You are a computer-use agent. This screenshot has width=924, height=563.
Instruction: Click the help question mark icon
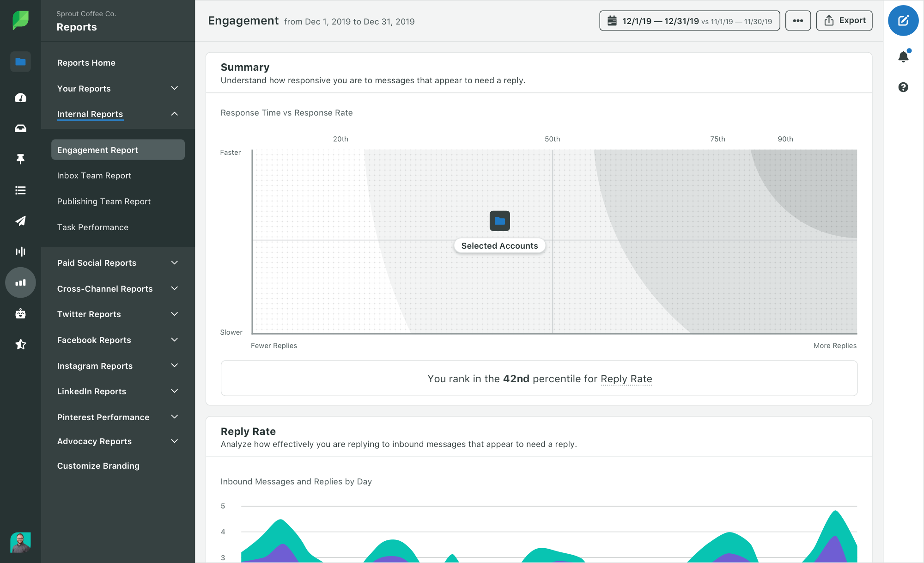[x=904, y=86]
